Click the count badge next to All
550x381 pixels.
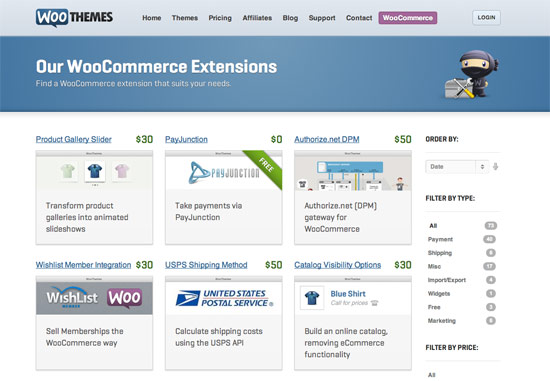(x=490, y=226)
